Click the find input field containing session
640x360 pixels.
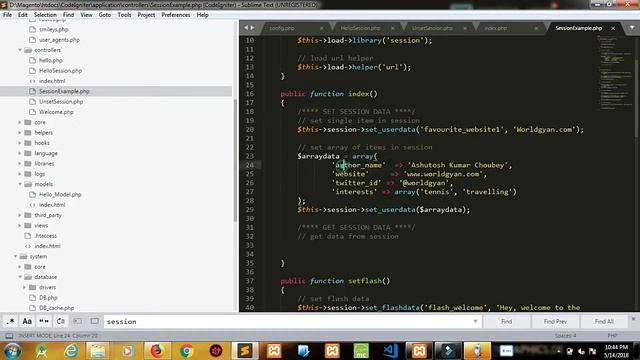(288, 321)
